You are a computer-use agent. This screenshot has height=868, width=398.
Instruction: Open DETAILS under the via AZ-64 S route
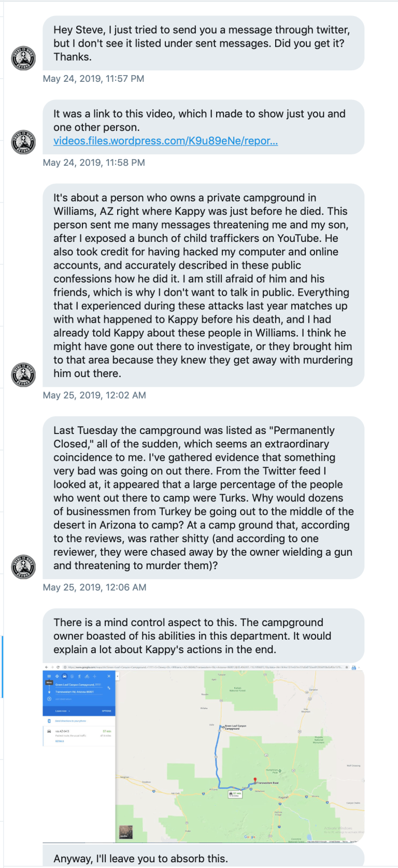click(x=60, y=741)
